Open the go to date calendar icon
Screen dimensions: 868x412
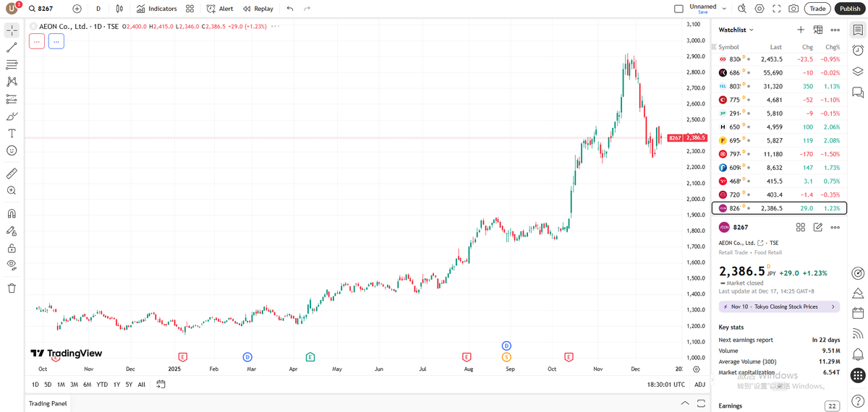pos(161,385)
